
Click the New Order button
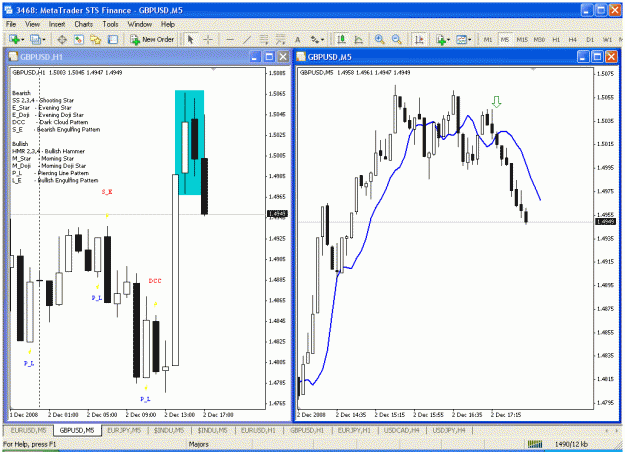pyautogui.click(x=153, y=39)
